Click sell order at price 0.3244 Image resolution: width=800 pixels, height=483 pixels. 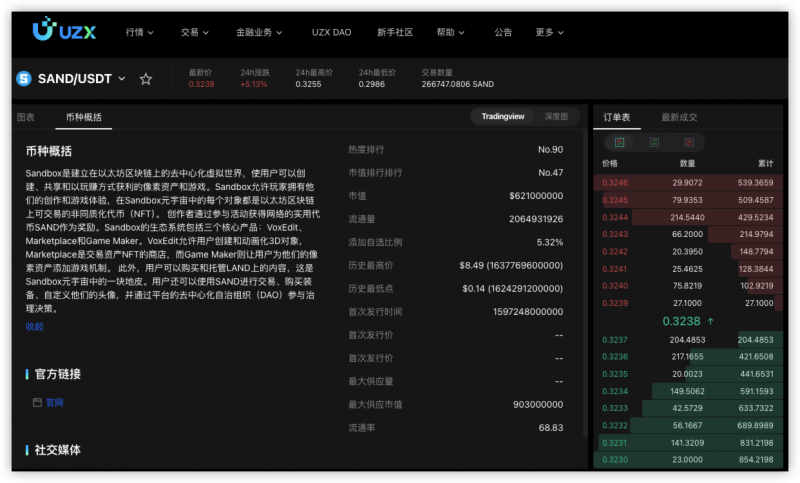click(688, 217)
